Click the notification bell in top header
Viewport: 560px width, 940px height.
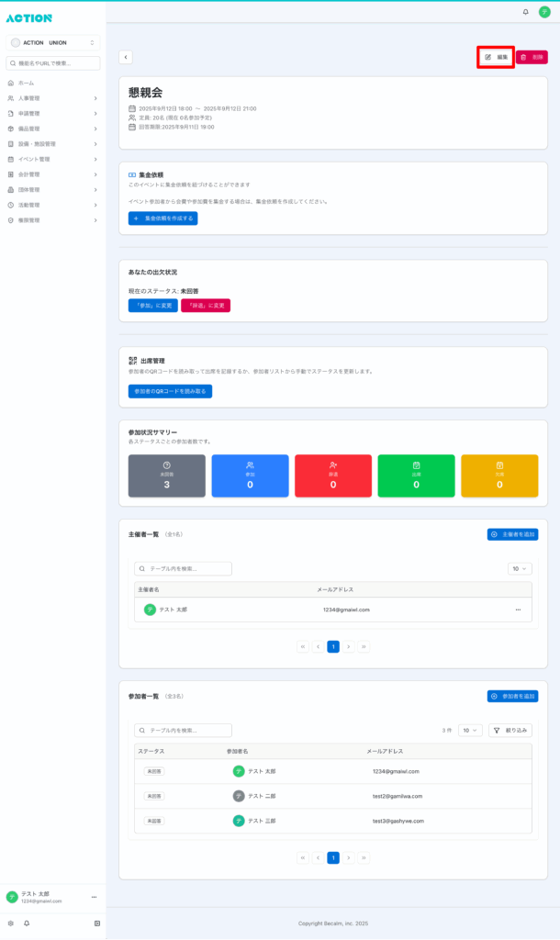point(525,12)
